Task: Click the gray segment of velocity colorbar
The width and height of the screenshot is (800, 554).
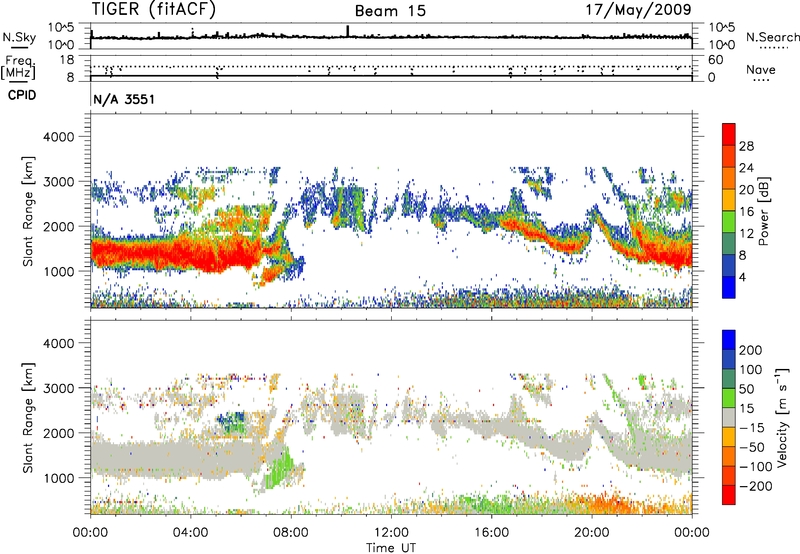Action: coord(729,418)
